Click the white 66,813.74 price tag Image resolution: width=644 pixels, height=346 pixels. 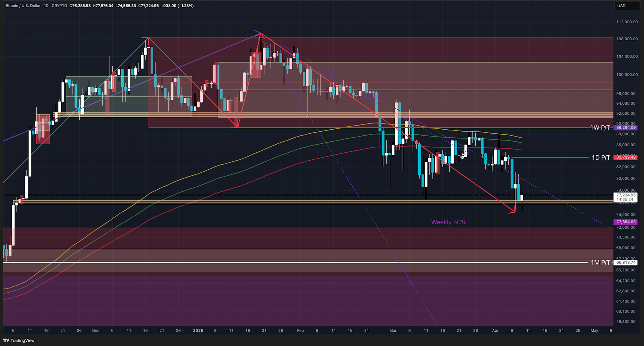[x=626, y=263]
